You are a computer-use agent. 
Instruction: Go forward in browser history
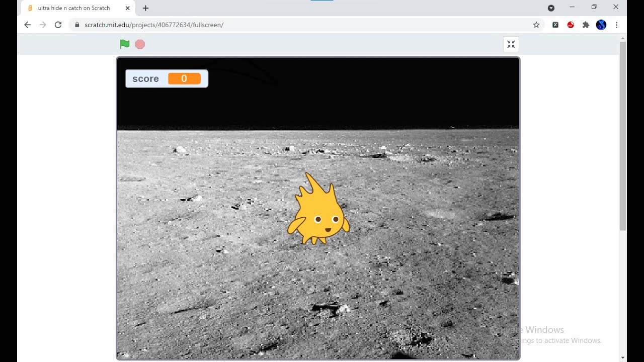(x=43, y=25)
